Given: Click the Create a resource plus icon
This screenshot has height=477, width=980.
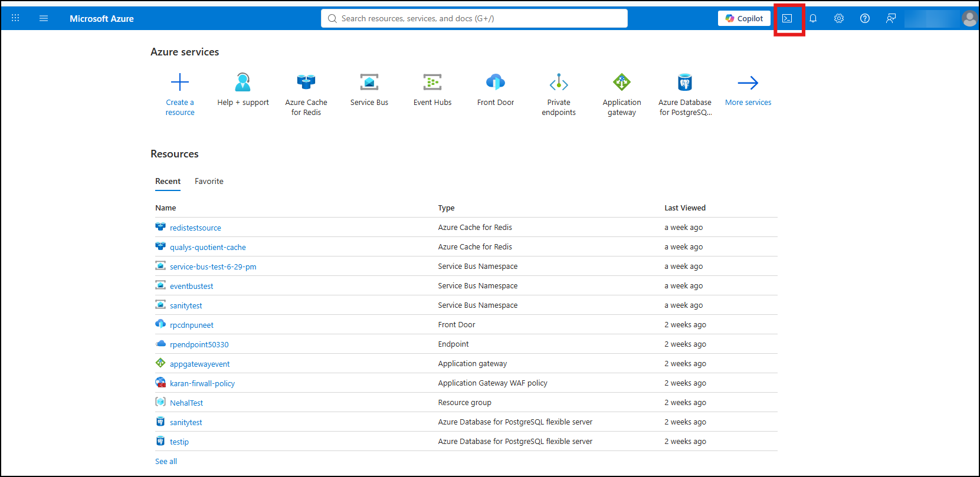Looking at the screenshot, I should [x=180, y=82].
